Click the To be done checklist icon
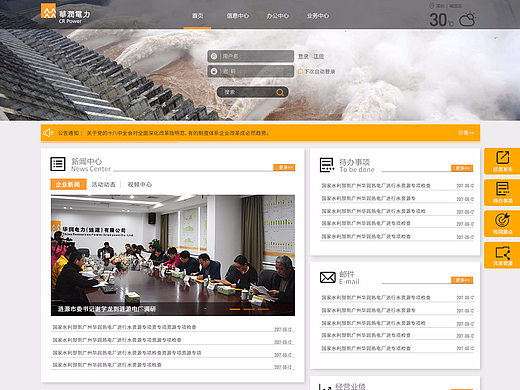 327,165
